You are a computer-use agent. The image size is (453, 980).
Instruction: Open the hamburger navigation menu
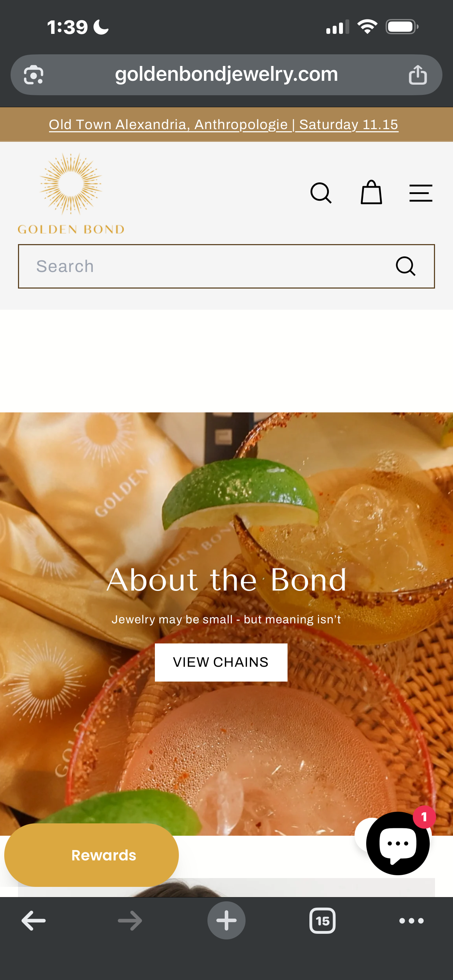(421, 193)
